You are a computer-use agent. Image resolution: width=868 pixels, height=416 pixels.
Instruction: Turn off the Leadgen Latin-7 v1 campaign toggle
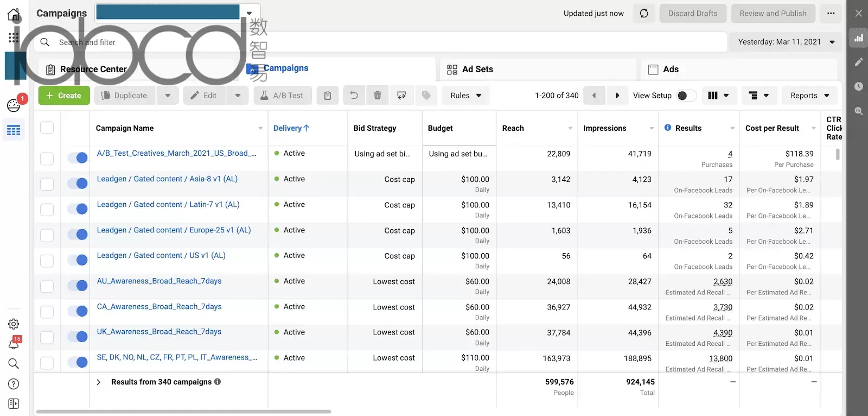click(x=78, y=209)
